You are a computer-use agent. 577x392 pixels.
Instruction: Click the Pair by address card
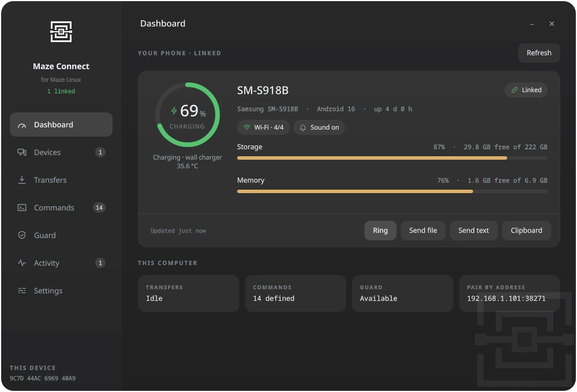point(509,293)
